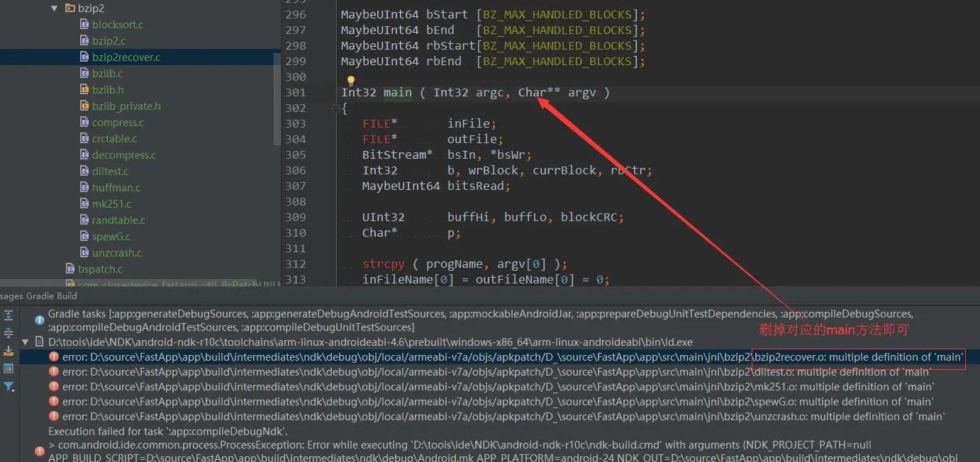Click the red error icon on bzip2recover.o row
This screenshot has width=980, height=462.
pyautogui.click(x=54, y=357)
